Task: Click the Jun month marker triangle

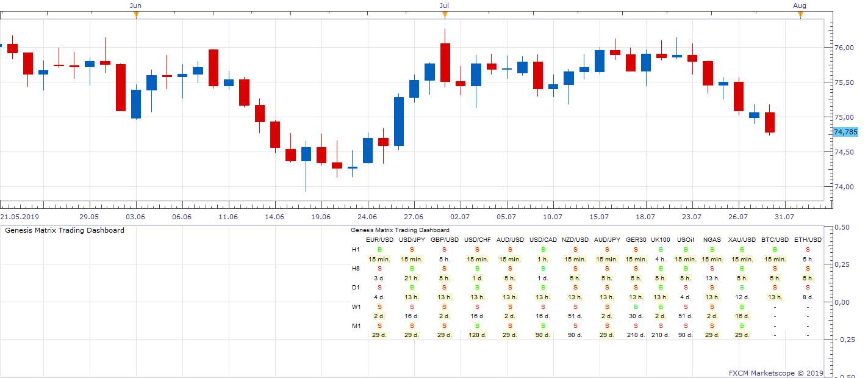Action: tap(136, 15)
